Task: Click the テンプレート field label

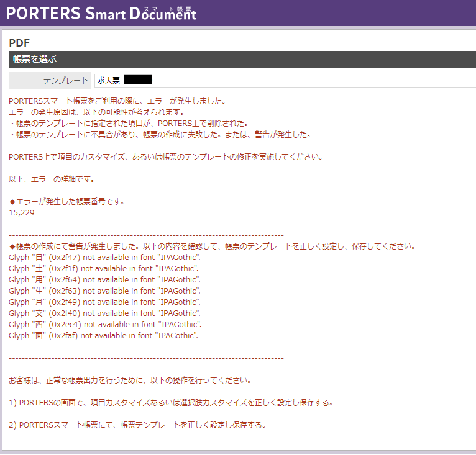Action: point(50,80)
